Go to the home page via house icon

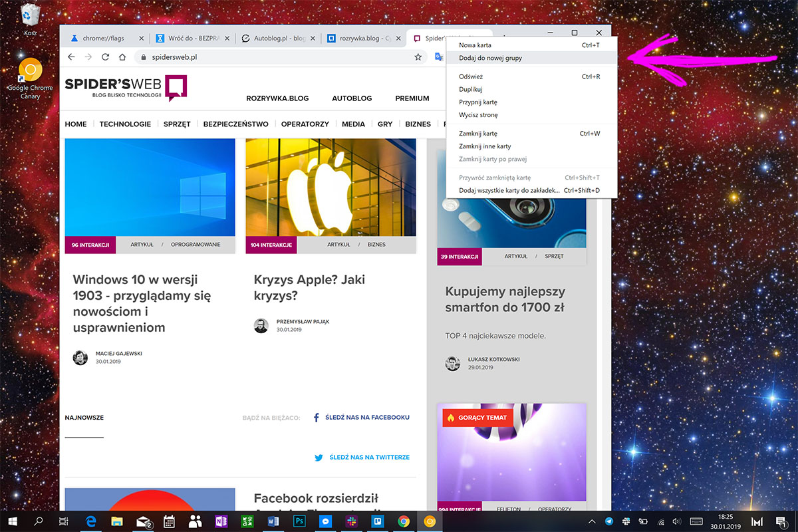coord(122,57)
